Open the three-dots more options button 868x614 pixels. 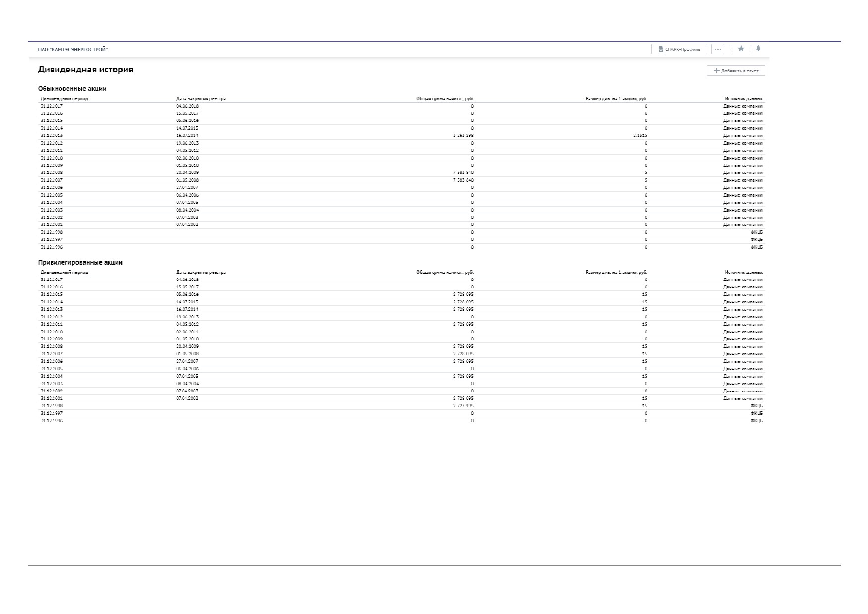(x=718, y=49)
